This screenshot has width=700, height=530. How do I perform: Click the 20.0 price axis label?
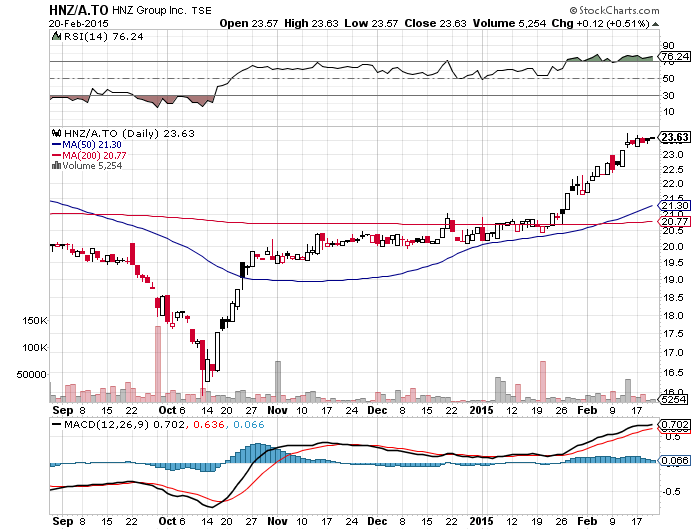click(x=673, y=246)
